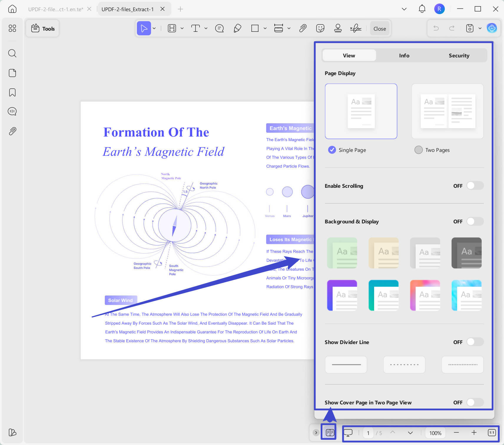This screenshot has width=504, height=445.
Task: Open the UPDF AI assistant icon
Action: (492, 28)
